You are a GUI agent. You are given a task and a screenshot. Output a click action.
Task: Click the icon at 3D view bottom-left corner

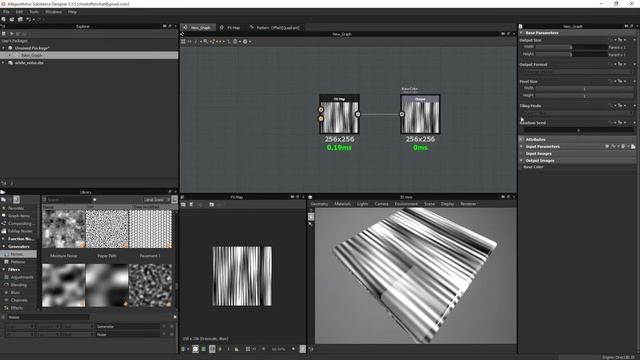click(311, 349)
